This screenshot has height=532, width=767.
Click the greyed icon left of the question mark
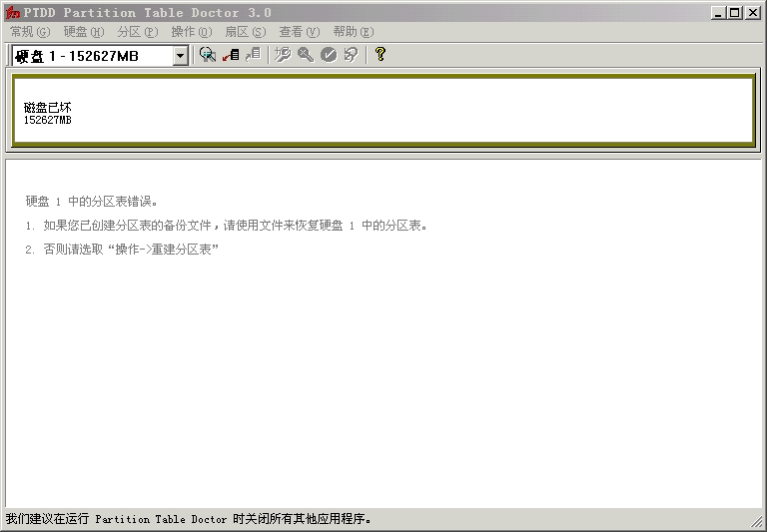(350, 55)
